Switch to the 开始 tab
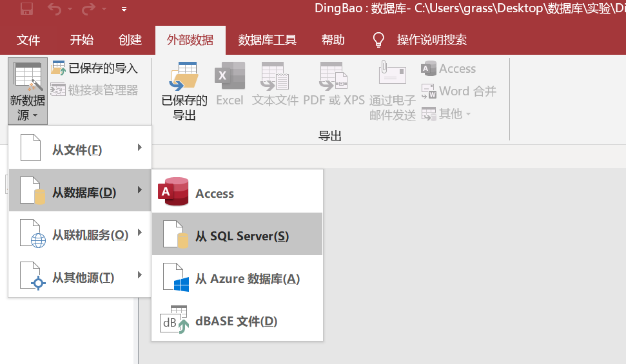 pyautogui.click(x=81, y=40)
